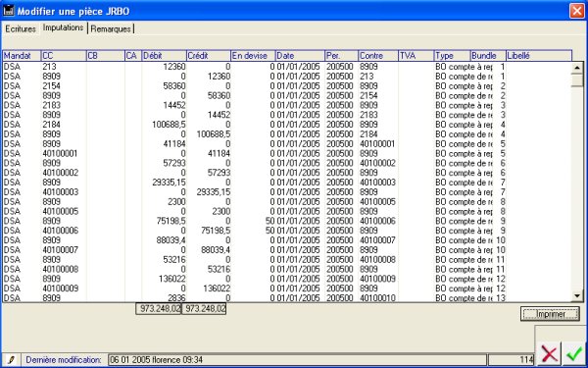Click the last modification field '06.01.2005 florence 09:34'
The height and width of the screenshot is (368, 588).
tap(297, 360)
